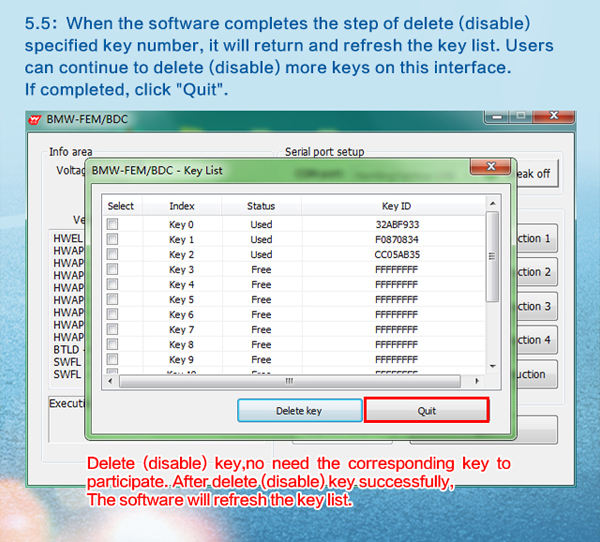Tick the checkbox for Key 4
Viewport: 600px width, 542px height.
click(x=112, y=284)
